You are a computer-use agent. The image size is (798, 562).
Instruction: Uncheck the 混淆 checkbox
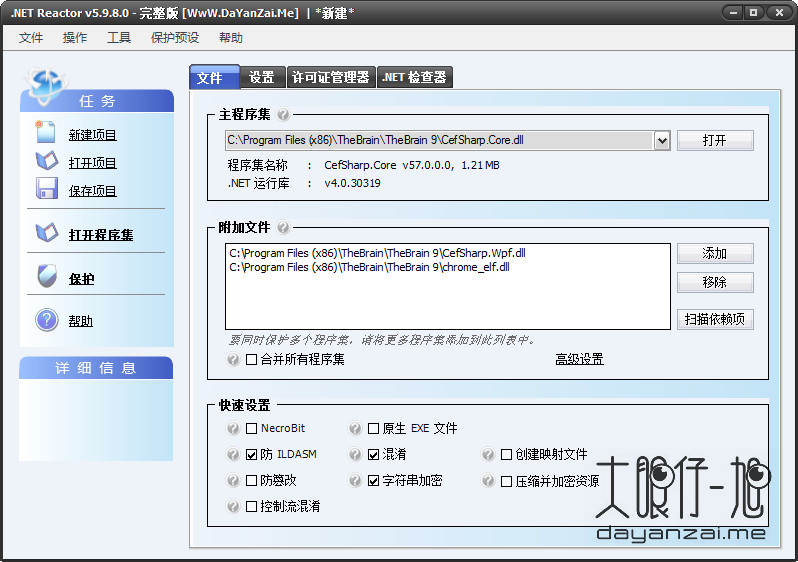(373, 454)
